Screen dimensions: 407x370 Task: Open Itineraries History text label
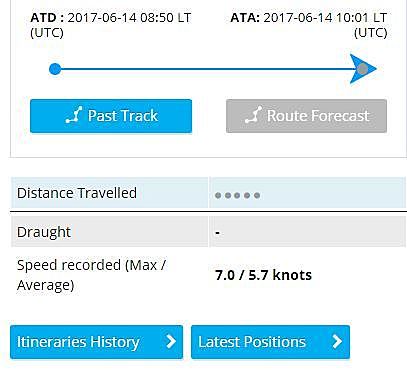point(78,342)
